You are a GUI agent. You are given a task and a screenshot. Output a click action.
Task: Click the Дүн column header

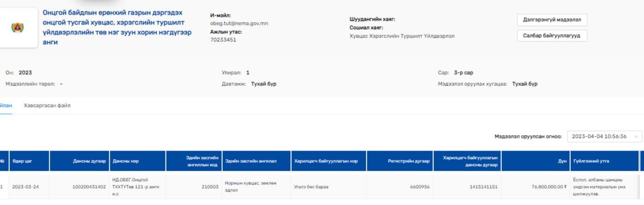562,161
